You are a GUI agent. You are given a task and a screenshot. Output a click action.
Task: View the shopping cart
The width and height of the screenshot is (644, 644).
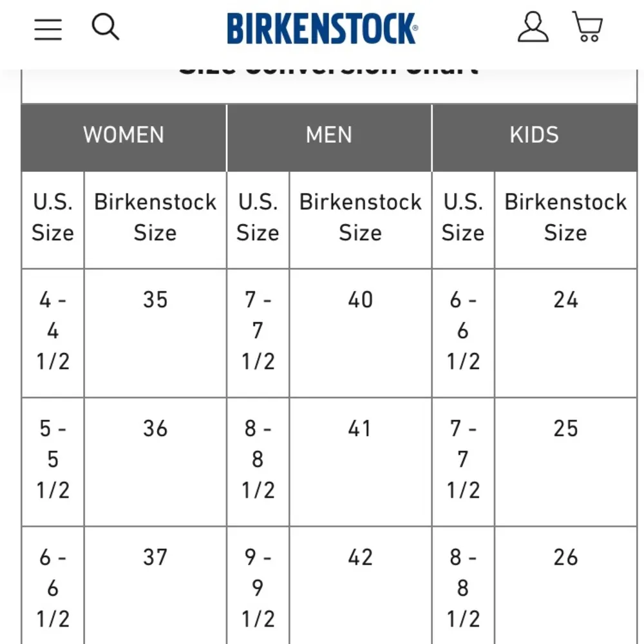(587, 28)
